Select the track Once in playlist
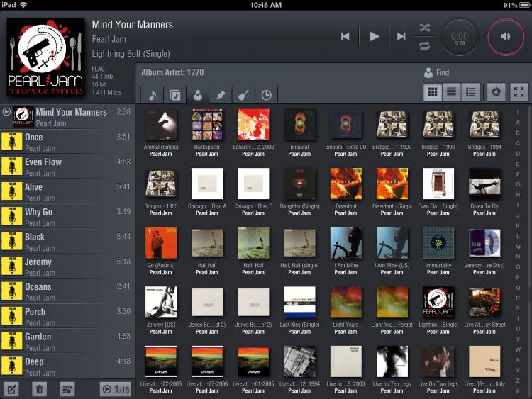The height and width of the screenshot is (399, 532). tap(67, 142)
